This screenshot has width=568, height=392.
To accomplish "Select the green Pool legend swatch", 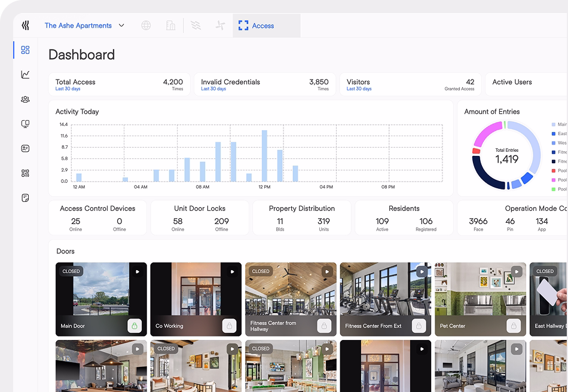I will [554, 189].
